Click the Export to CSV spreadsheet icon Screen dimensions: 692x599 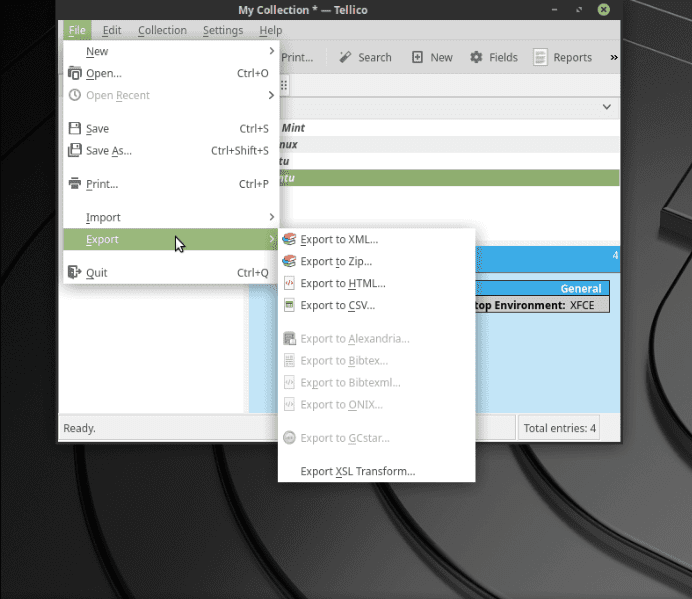coord(289,305)
